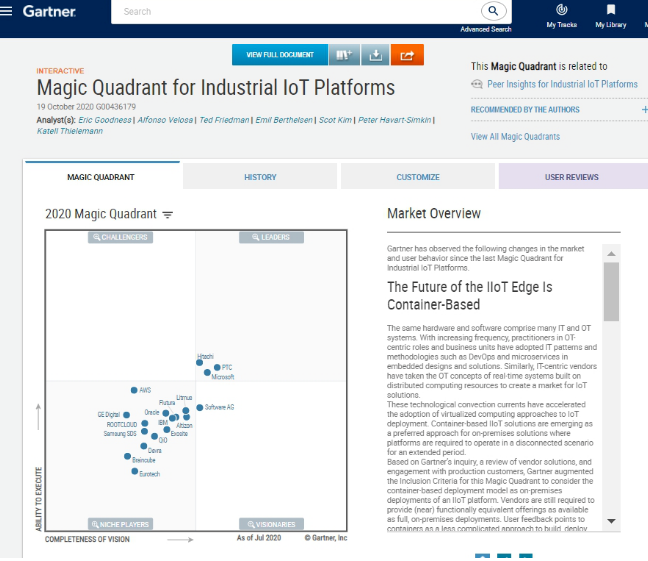
Task: Open the Customize tab
Action: (417, 177)
